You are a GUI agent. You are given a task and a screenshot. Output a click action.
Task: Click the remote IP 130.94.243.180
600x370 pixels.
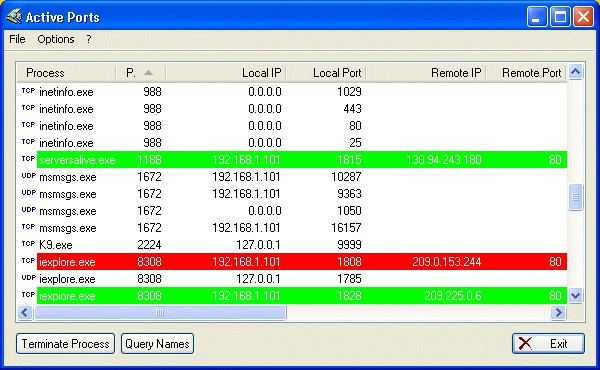[443, 160]
